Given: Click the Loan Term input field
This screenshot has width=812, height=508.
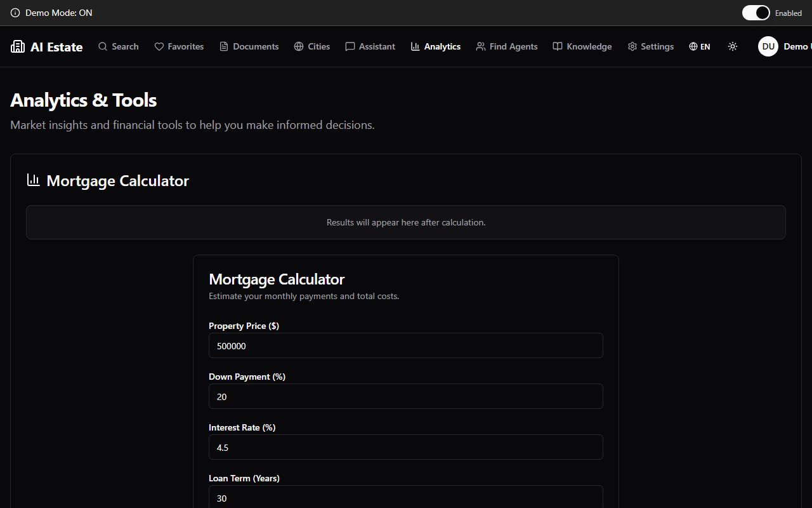Looking at the screenshot, I should click(x=406, y=497).
